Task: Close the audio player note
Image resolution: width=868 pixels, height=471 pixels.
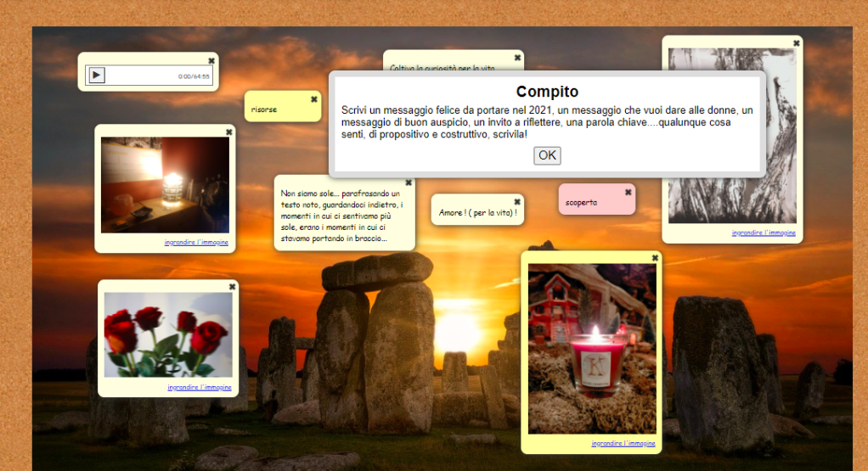Action: [211, 60]
